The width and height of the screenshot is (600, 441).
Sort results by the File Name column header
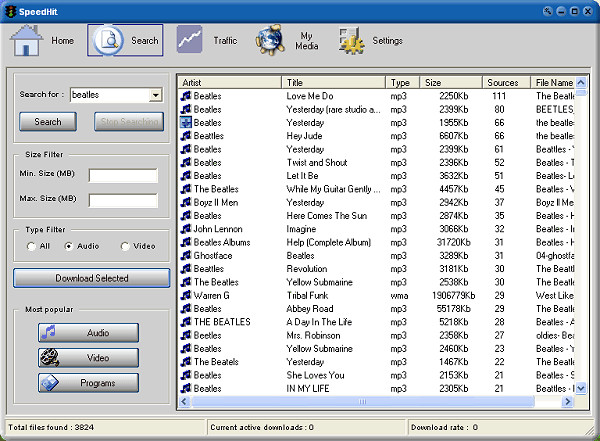tap(553, 82)
